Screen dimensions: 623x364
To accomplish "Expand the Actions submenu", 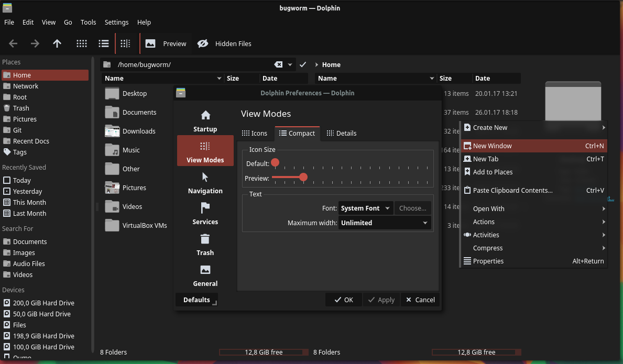I will tap(534, 222).
